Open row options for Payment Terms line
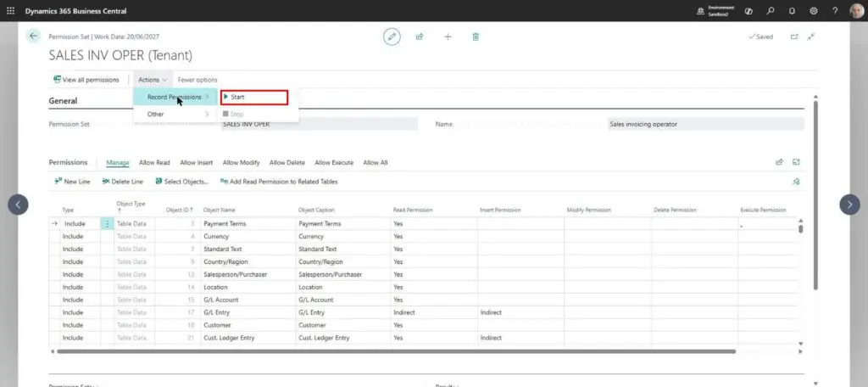The width and height of the screenshot is (868, 387). point(107,223)
